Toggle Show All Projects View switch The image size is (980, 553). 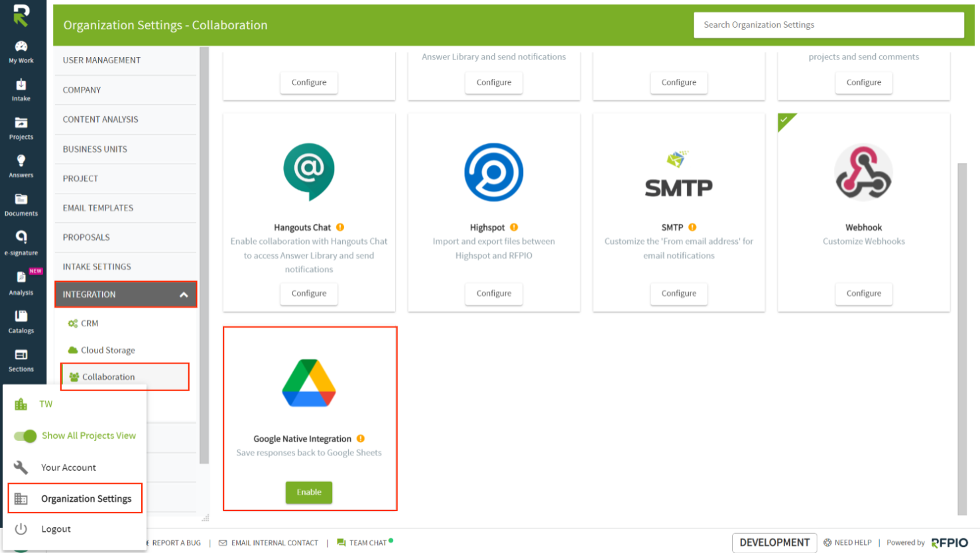tap(25, 436)
